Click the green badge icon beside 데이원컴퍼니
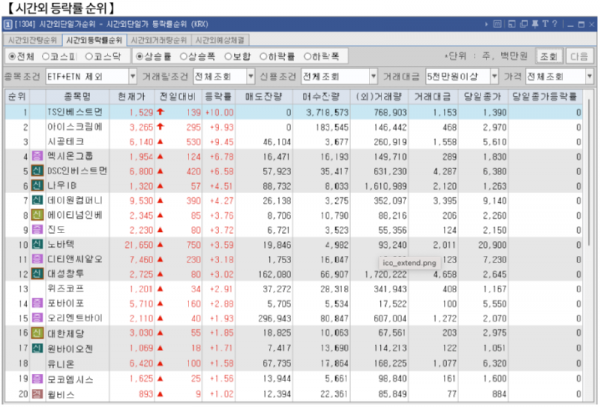600x407 pixels. tap(37, 200)
